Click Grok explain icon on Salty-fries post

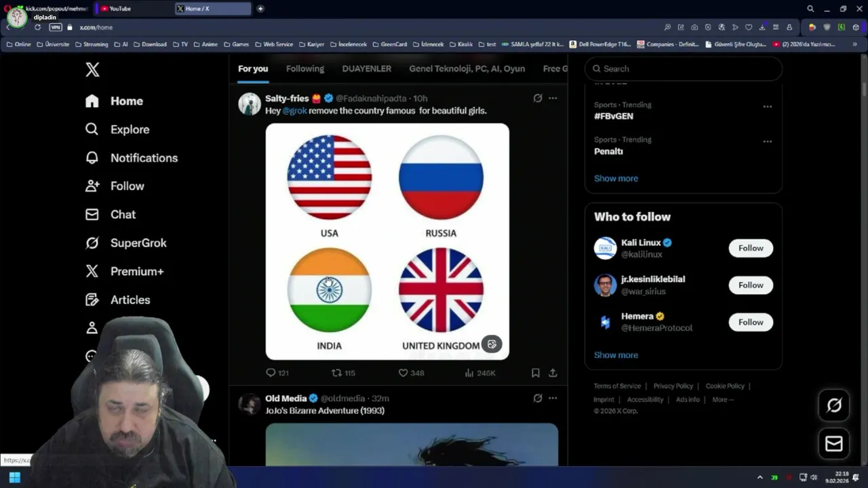[538, 98]
